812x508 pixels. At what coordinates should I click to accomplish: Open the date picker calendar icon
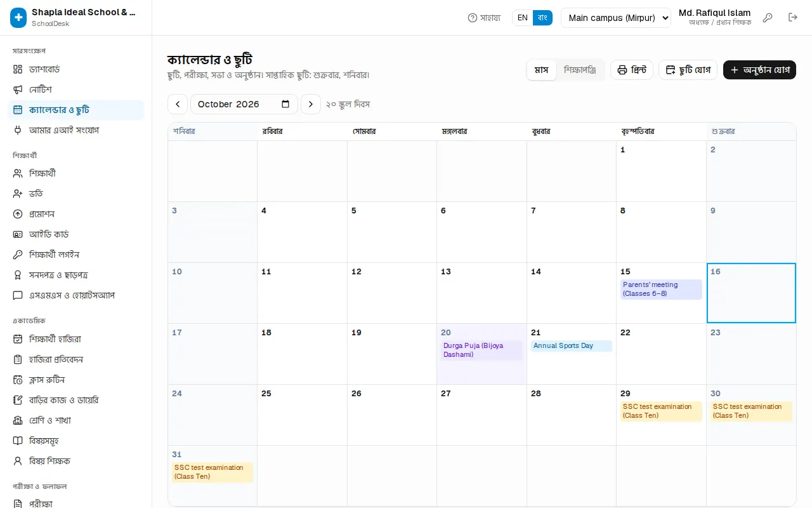tap(285, 104)
